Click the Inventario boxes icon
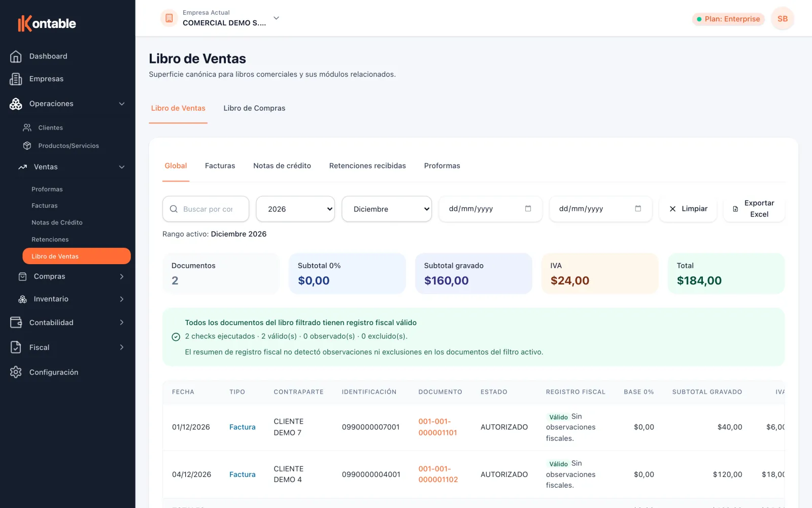812x508 pixels. (23, 299)
